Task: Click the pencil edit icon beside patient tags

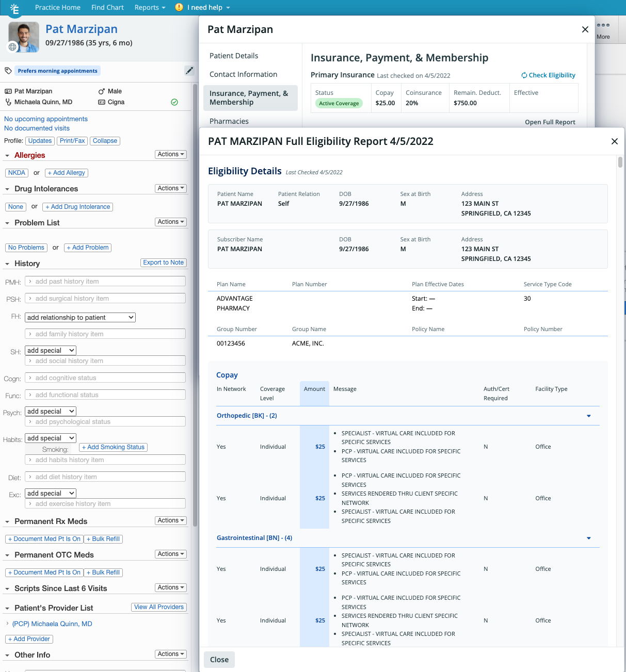Action: (189, 71)
